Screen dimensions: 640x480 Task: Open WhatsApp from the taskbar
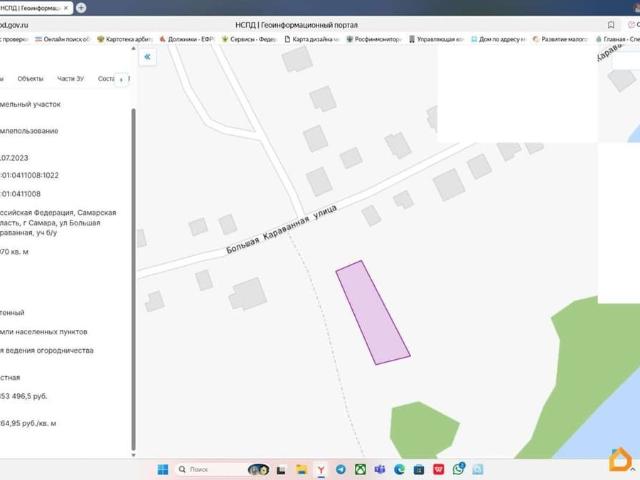point(459,469)
